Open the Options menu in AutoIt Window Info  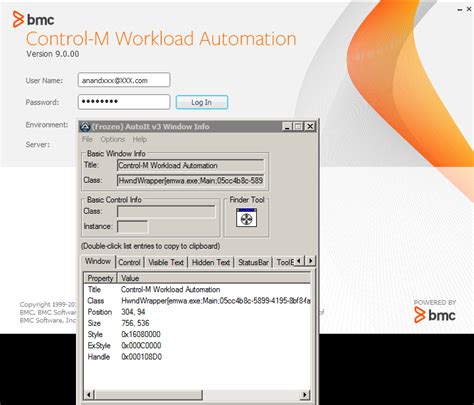point(113,139)
